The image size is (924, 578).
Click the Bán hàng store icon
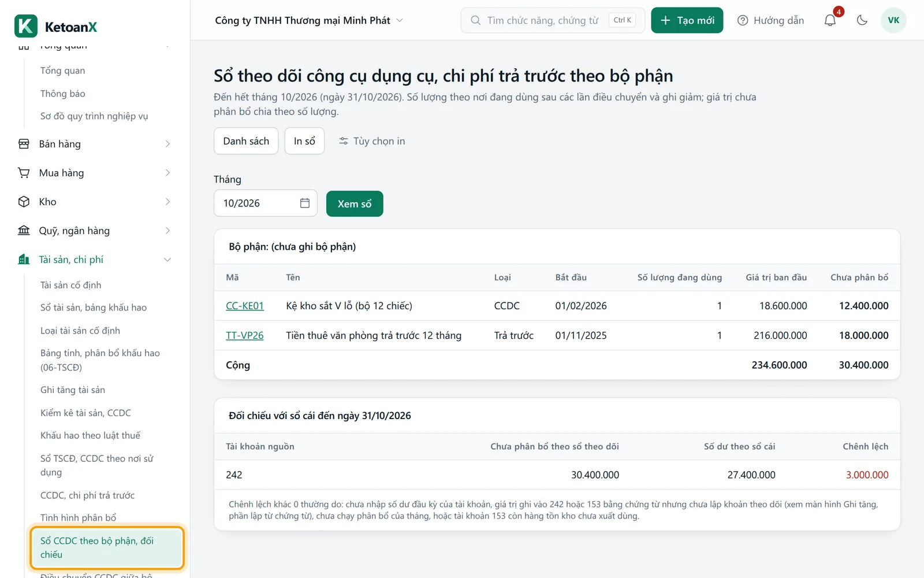pyautogui.click(x=24, y=144)
